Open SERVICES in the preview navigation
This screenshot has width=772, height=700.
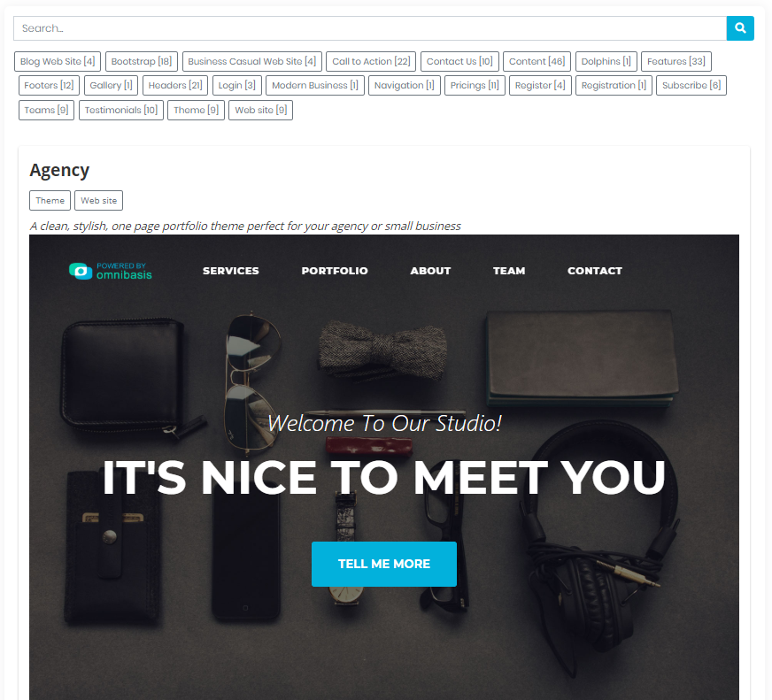230,271
